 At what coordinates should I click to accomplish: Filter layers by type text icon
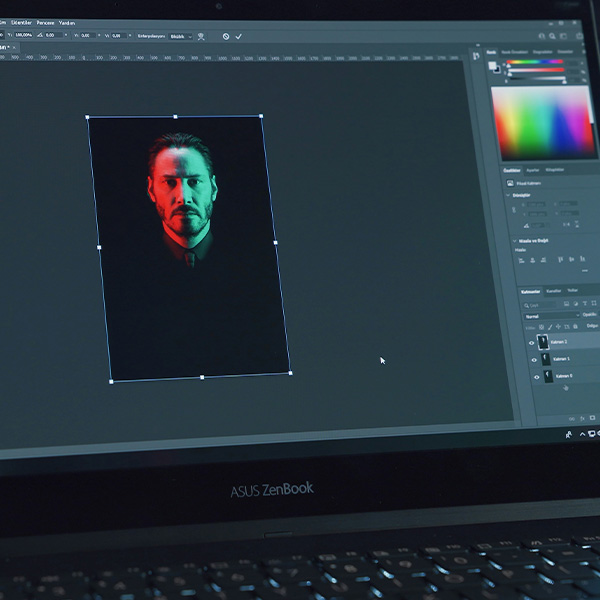coord(585,303)
